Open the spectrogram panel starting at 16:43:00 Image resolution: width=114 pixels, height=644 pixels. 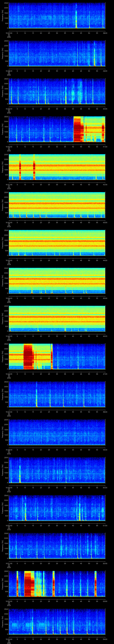[x=57, y=243]
